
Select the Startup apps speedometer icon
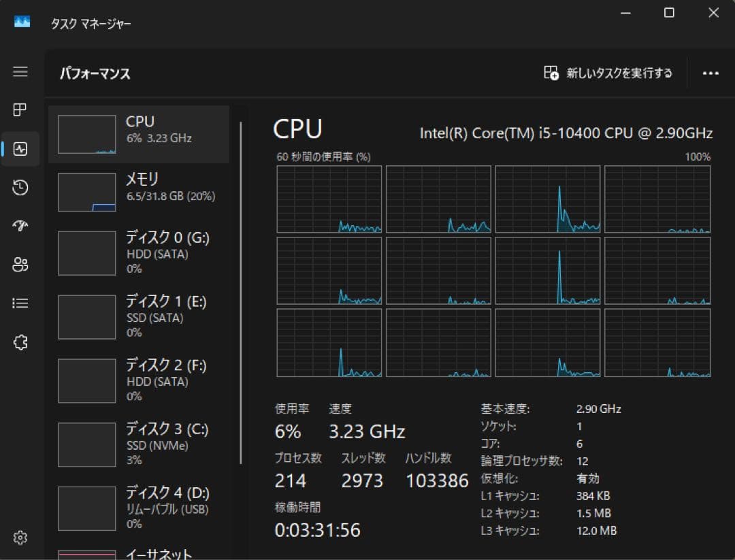[x=20, y=226]
